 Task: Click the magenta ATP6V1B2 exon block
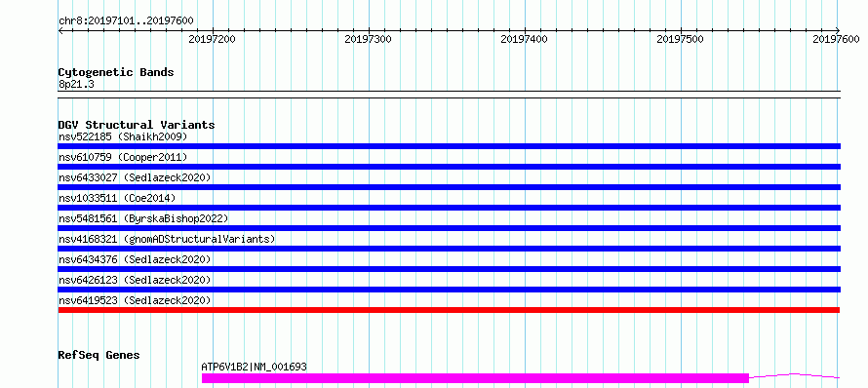[475, 378]
